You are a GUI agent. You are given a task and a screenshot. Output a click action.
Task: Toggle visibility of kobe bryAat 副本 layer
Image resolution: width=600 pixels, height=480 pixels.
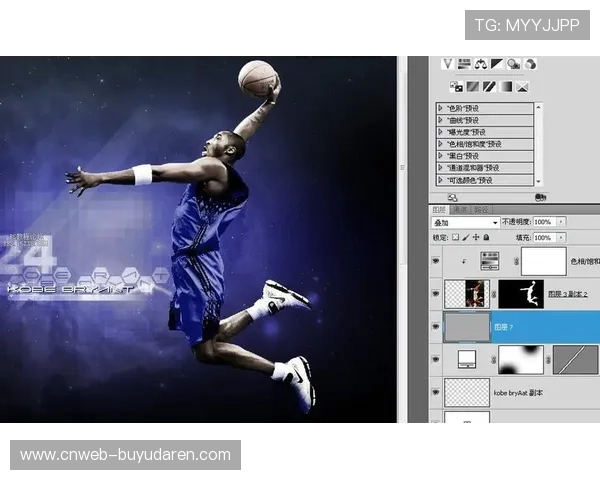click(435, 393)
